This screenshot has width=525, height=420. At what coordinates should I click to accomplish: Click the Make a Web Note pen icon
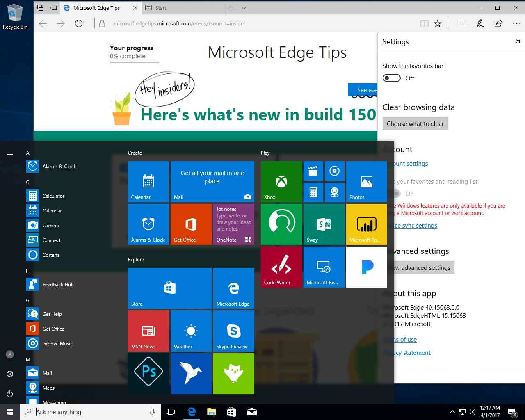[481, 23]
